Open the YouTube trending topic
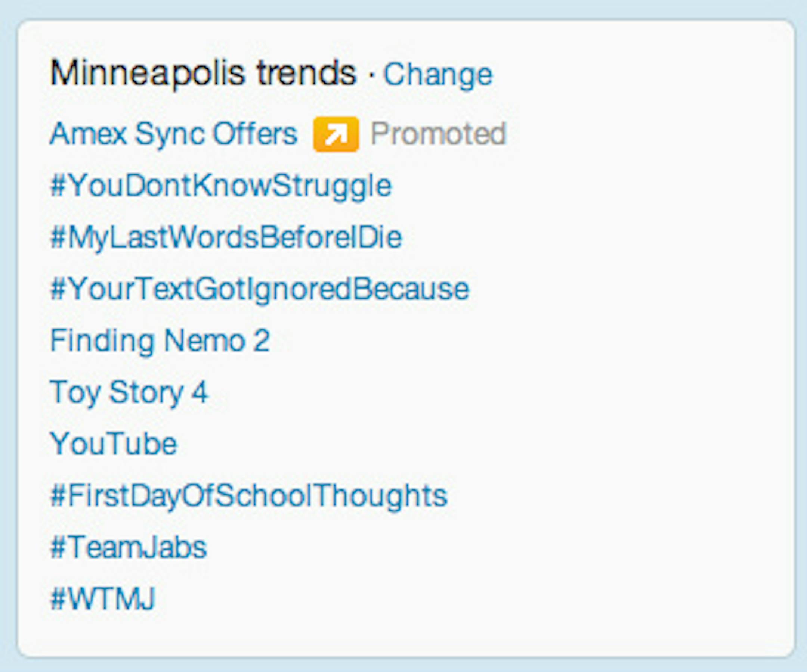807x672 pixels. click(x=114, y=444)
